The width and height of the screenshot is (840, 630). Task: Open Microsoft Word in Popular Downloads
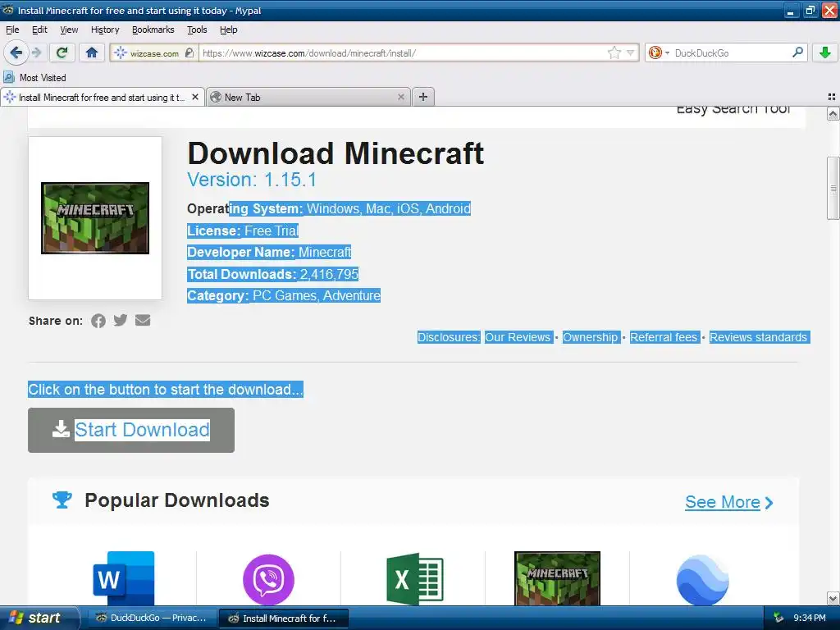(x=124, y=578)
